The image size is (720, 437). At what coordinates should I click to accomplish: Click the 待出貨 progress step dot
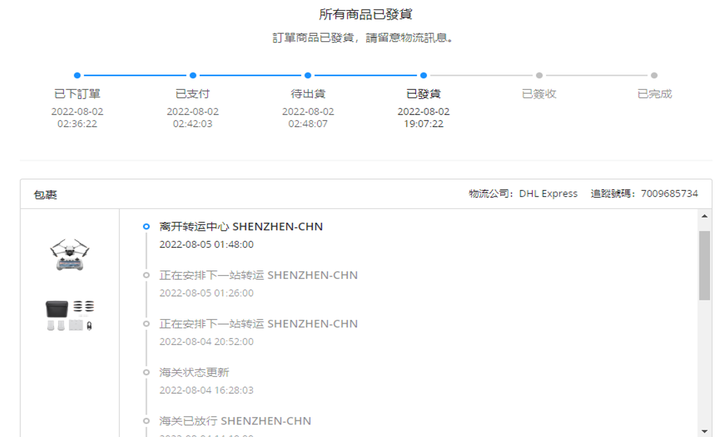tap(308, 75)
